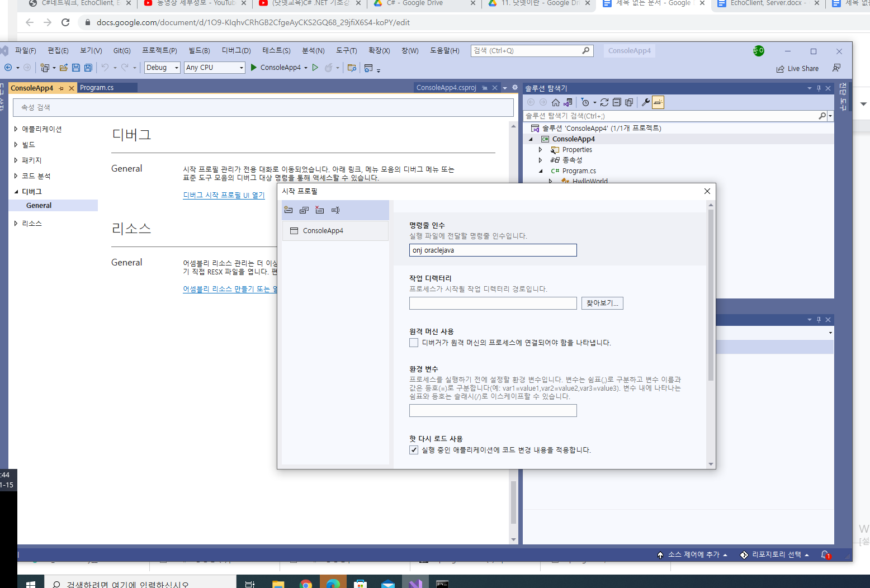Click the undo arrow icon

[105, 68]
